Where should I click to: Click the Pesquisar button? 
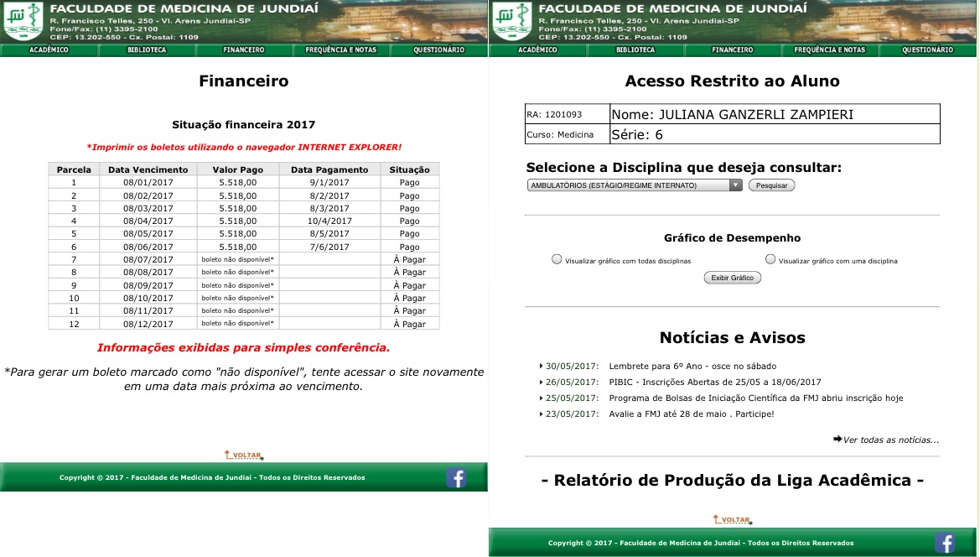[771, 185]
